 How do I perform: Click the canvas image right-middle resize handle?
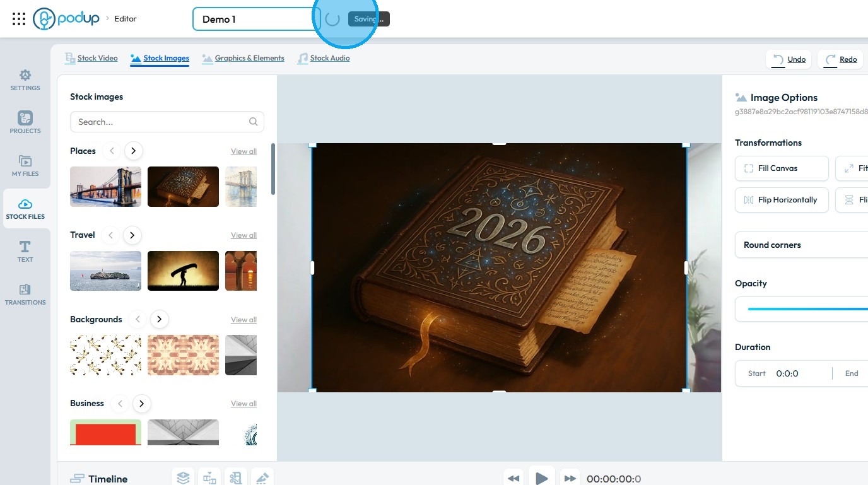click(x=686, y=267)
